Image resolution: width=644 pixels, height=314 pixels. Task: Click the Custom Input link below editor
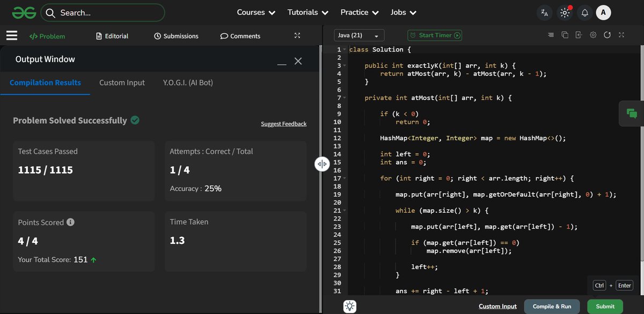click(497, 306)
